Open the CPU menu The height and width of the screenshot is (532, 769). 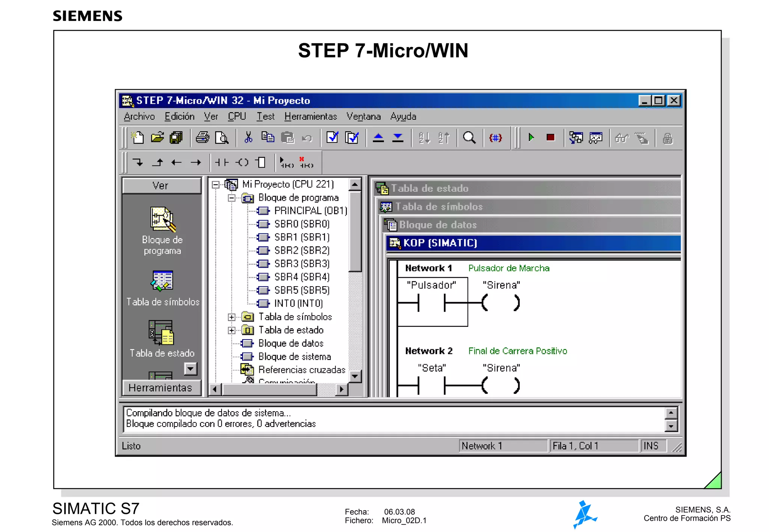coord(237,117)
